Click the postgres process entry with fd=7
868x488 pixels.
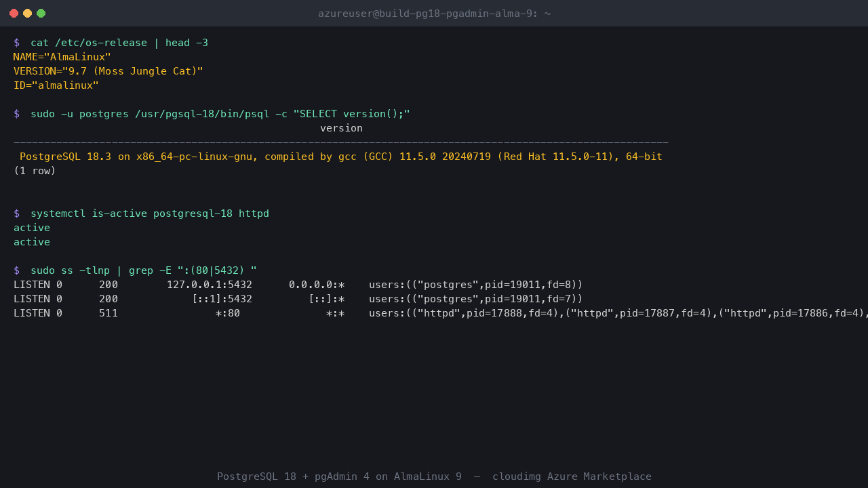click(476, 299)
